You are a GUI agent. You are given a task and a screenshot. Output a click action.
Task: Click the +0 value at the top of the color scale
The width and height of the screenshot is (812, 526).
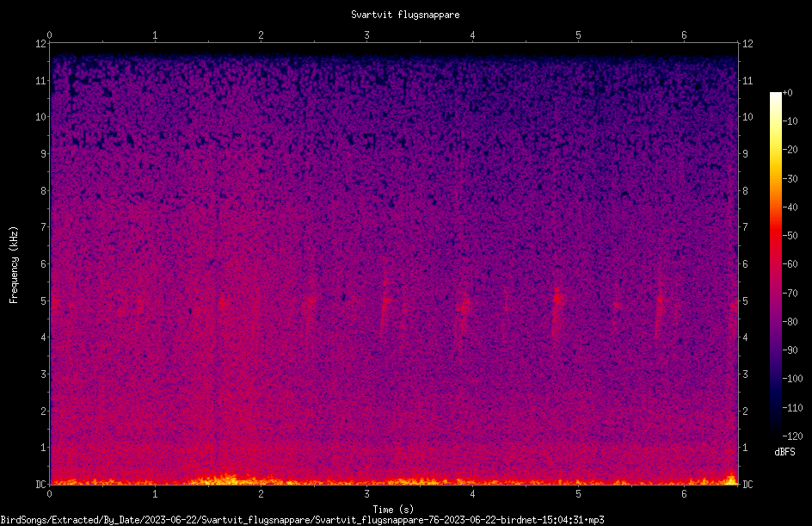coord(787,93)
